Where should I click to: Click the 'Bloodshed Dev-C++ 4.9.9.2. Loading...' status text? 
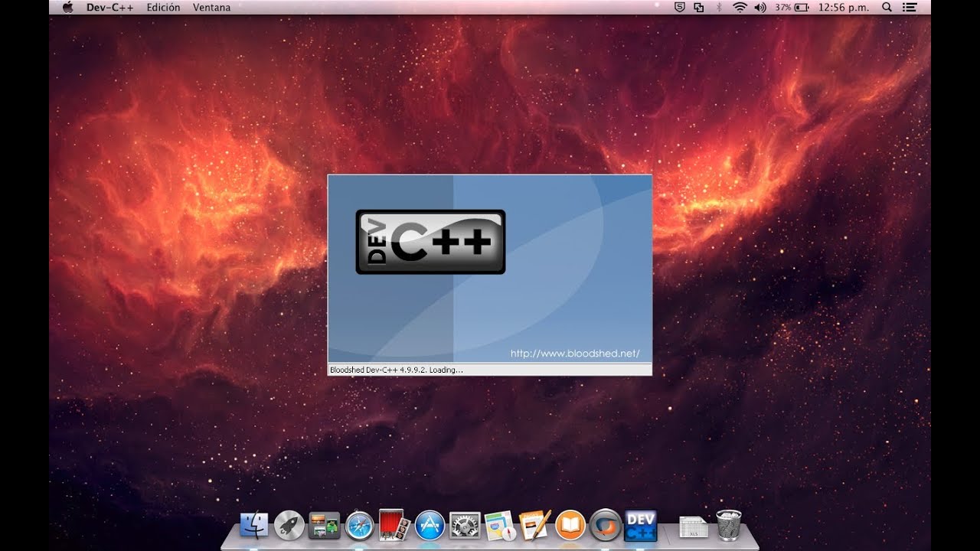(396, 370)
